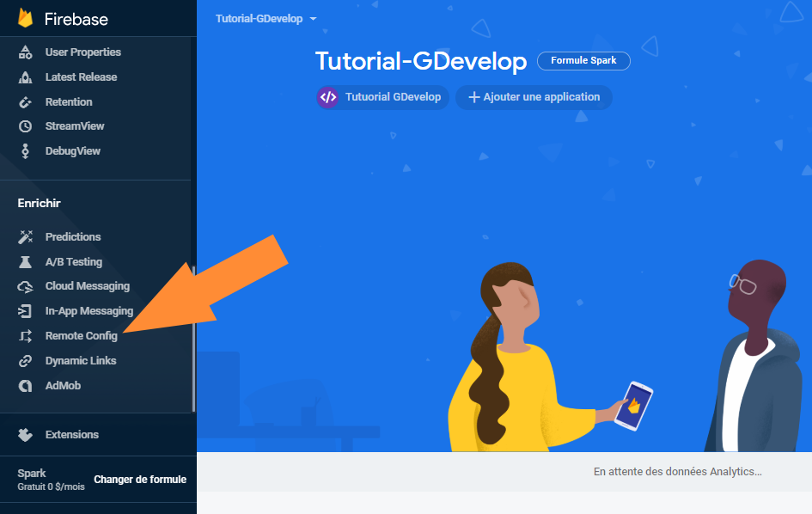Viewport: 812px width, 514px height.
Task: Click the DebugView icon
Action: pos(26,151)
